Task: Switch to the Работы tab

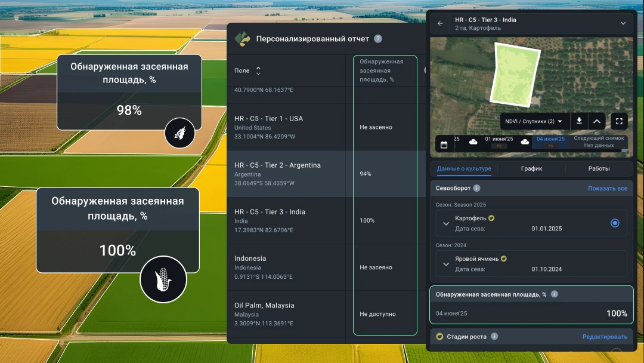Action: pyautogui.click(x=599, y=168)
